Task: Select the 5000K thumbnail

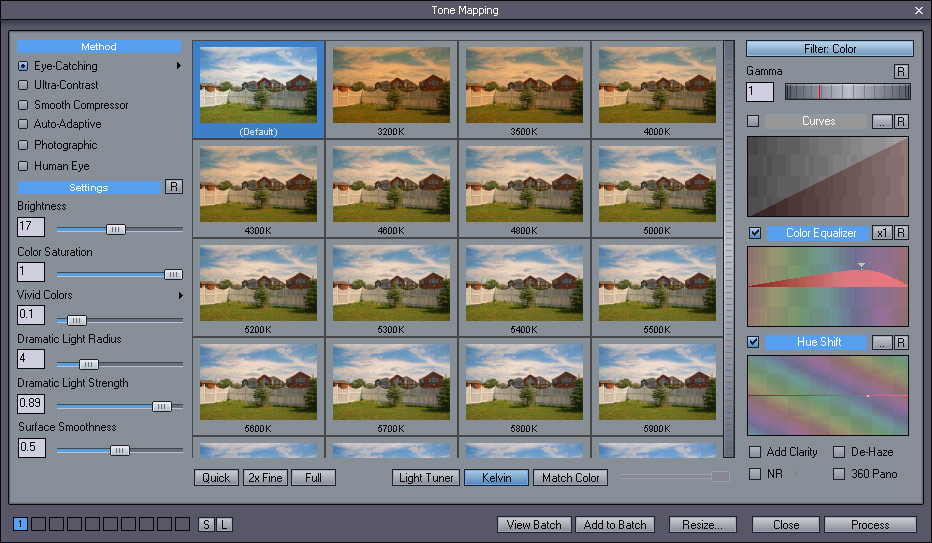Action: tap(657, 189)
